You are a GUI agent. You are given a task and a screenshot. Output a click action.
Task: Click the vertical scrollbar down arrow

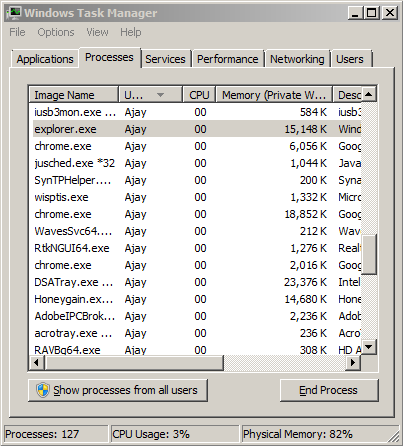coord(369,347)
